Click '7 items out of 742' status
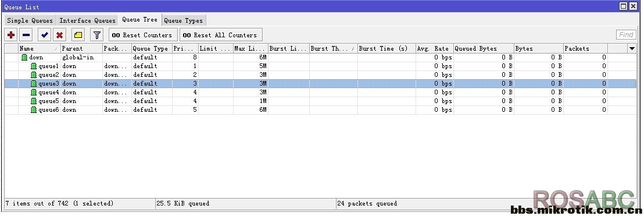 [59, 203]
